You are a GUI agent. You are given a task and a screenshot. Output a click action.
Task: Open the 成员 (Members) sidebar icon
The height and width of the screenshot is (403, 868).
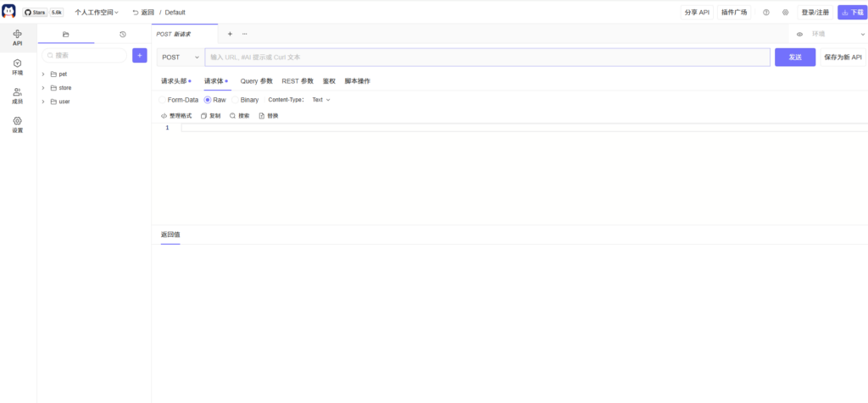[18, 96]
